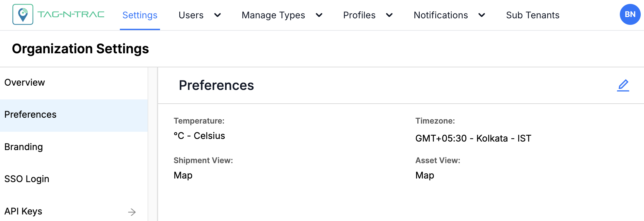Select Overview in the settings sidebar

pyautogui.click(x=25, y=82)
